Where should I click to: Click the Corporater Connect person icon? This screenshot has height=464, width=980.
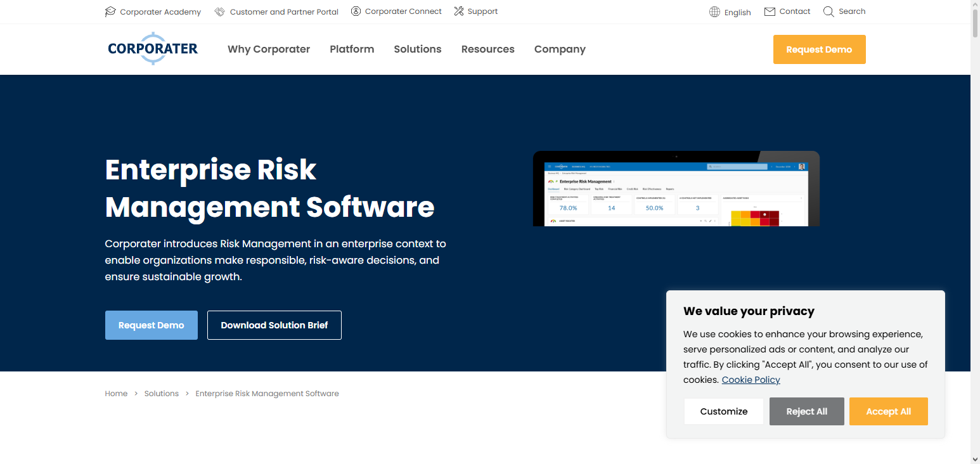tap(356, 11)
